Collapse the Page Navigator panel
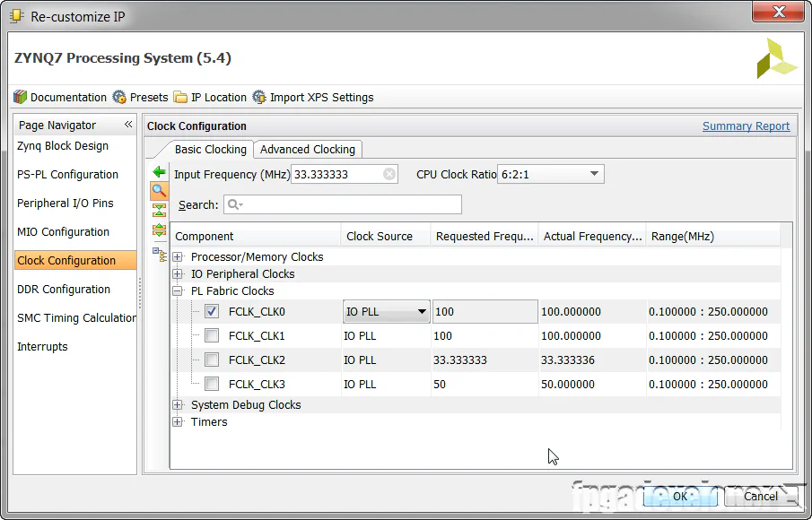Screen dimensions: 812x520 point(127,125)
